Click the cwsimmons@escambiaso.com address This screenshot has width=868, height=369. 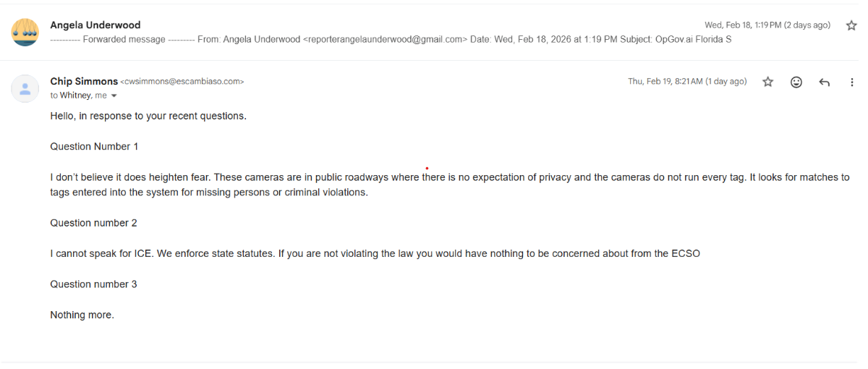pyautogui.click(x=182, y=82)
